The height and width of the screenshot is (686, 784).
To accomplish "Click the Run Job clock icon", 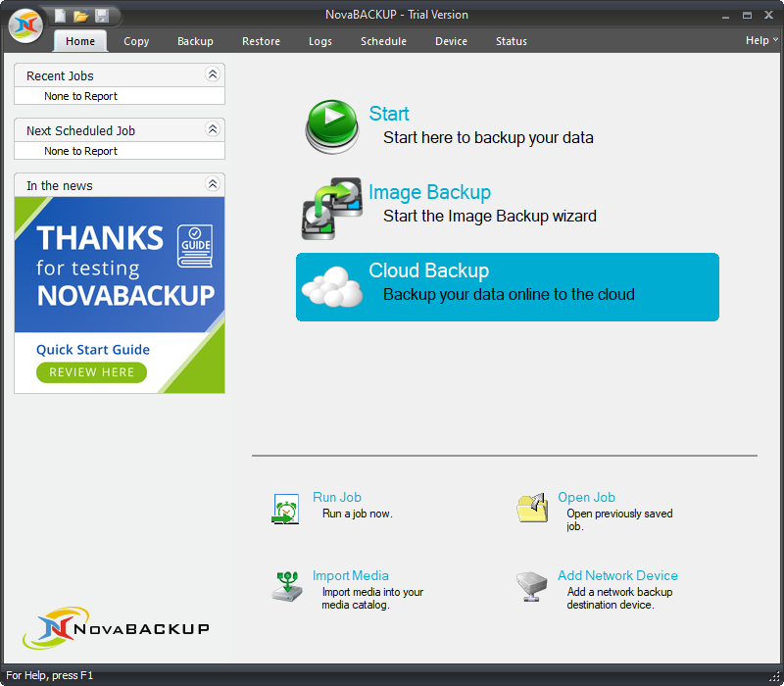I will 285,509.
